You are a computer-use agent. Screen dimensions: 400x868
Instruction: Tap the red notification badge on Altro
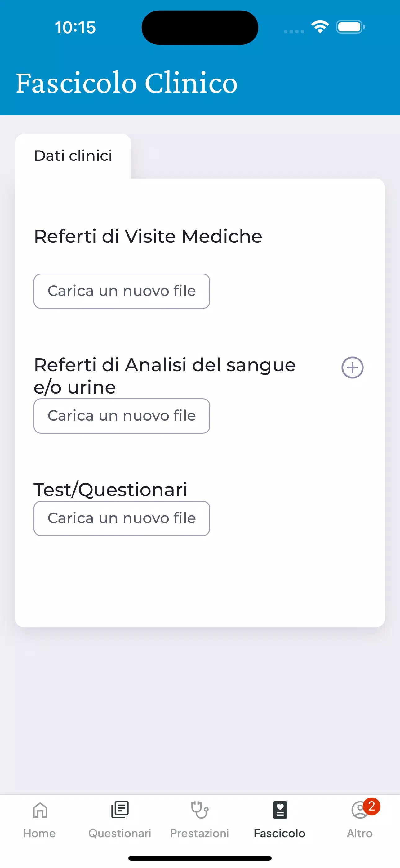click(x=372, y=806)
